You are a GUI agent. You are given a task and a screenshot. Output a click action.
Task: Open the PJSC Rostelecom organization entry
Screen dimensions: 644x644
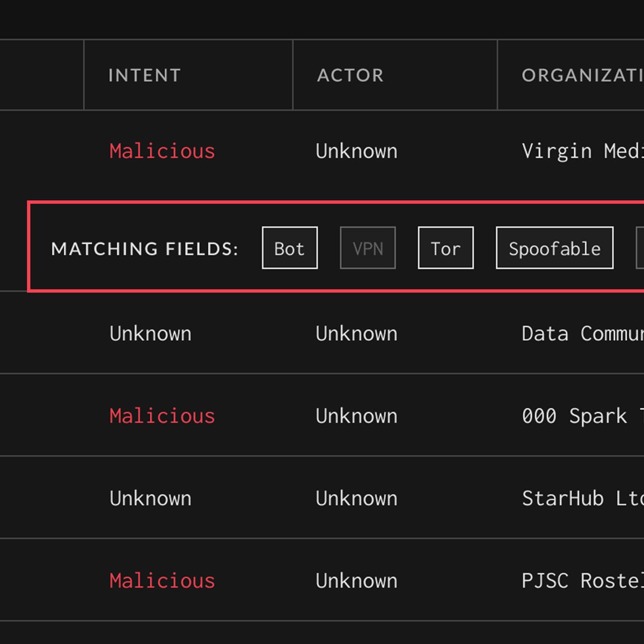click(x=582, y=581)
